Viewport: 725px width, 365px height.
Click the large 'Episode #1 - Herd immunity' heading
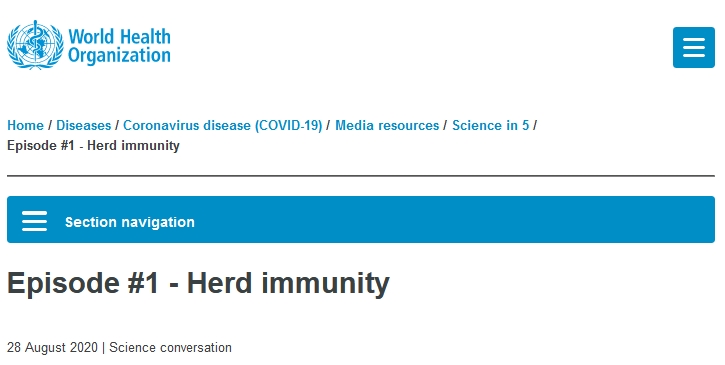coord(198,283)
